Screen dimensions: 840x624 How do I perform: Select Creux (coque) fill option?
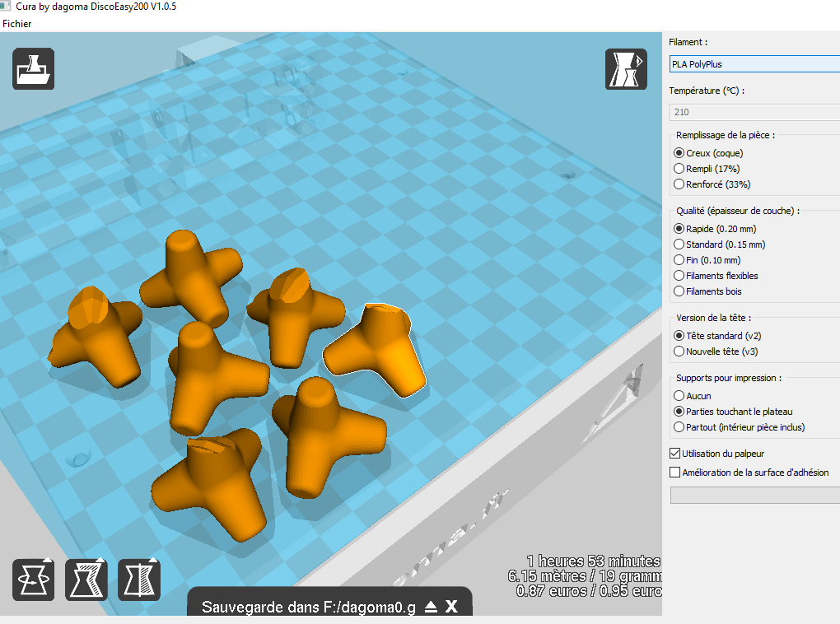click(708, 152)
